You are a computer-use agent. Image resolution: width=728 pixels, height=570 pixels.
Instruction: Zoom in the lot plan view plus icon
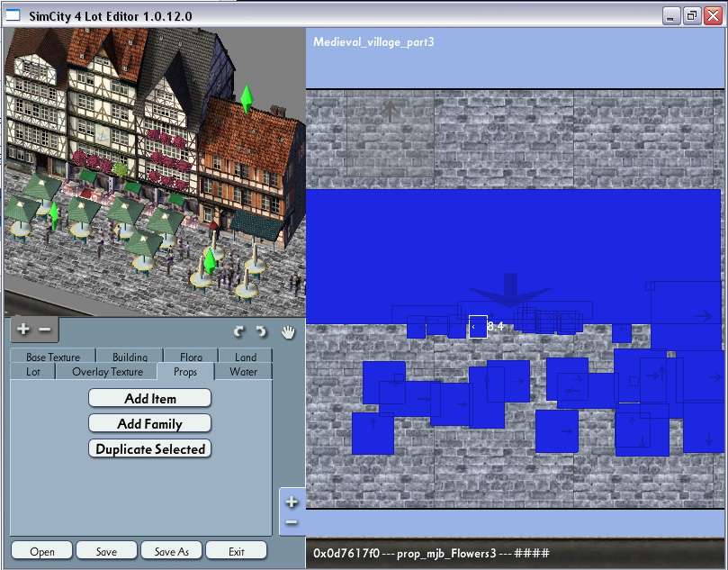(292, 502)
